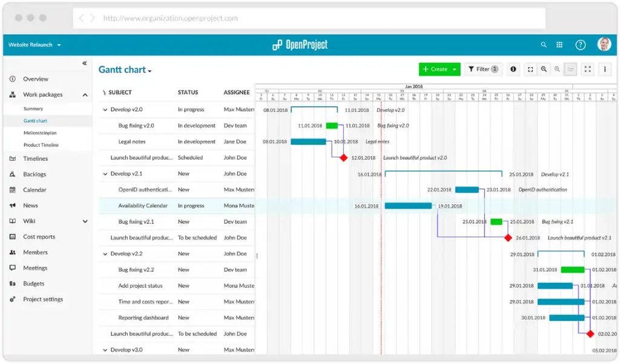Click the hierarchy icon beside SUBJECT
The height and width of the screenshot is (364, 620).
coord(104,93)
